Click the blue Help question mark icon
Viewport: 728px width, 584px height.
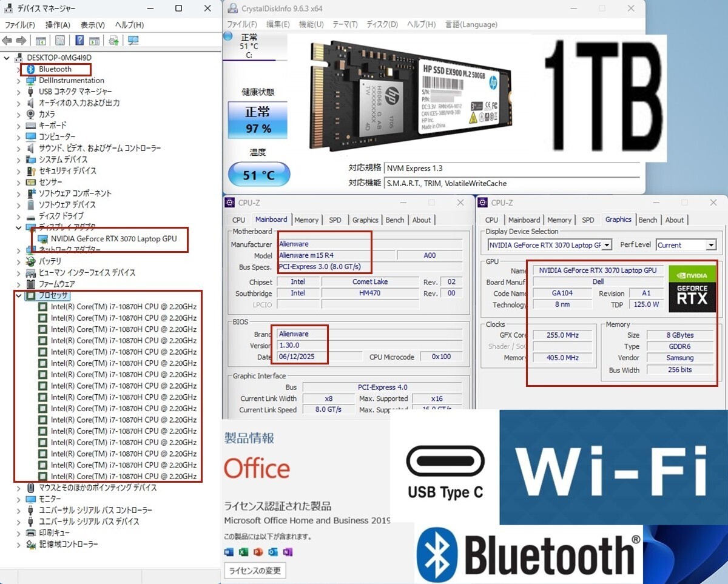pos(79,41)
